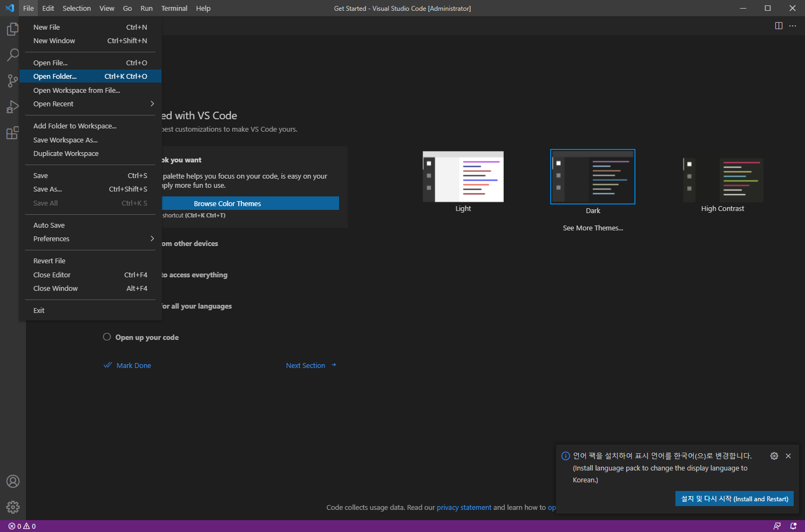
Task: Click Open Workspace from File... entry
Action: pos(90,90)
